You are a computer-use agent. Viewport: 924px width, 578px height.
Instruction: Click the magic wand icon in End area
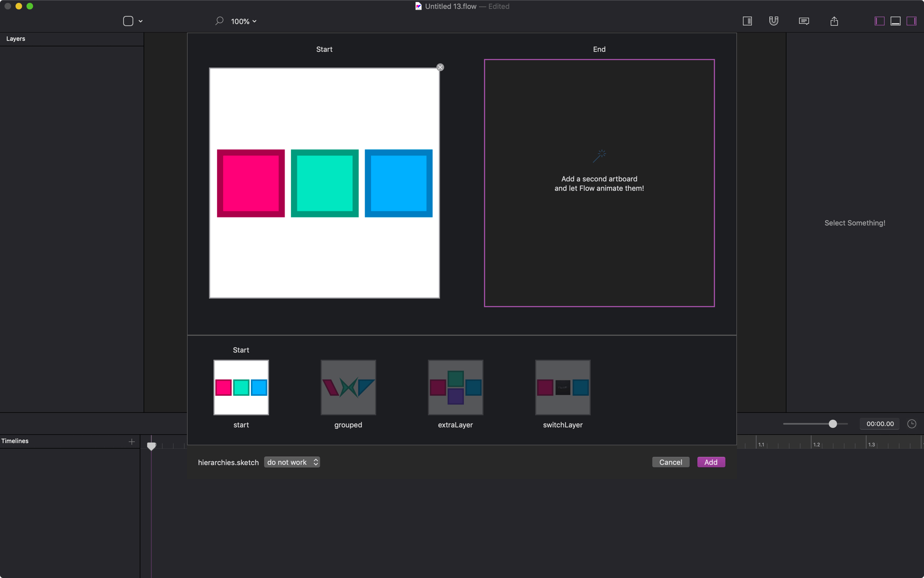599,156
